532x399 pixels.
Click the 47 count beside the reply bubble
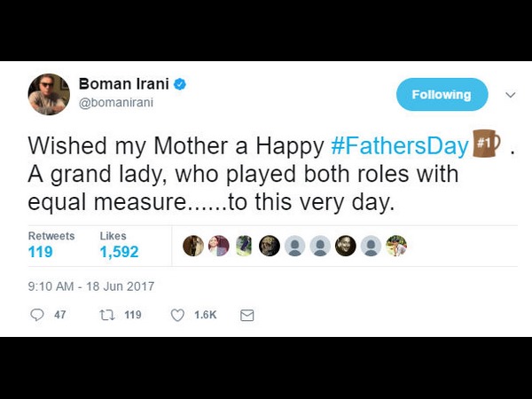[x=59, y=315]
